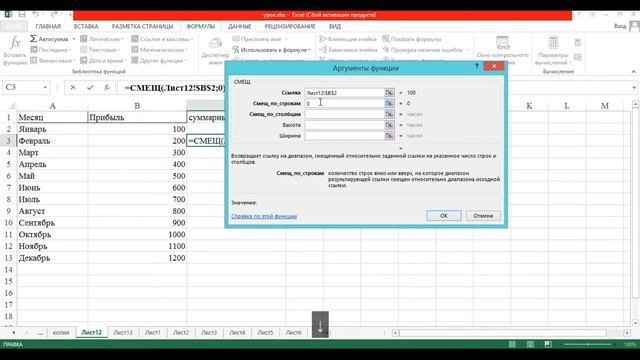This screenshot has width=640, height=360.
Task: Click Проверка наличия ошибок error checking
Action: [425, 50]
